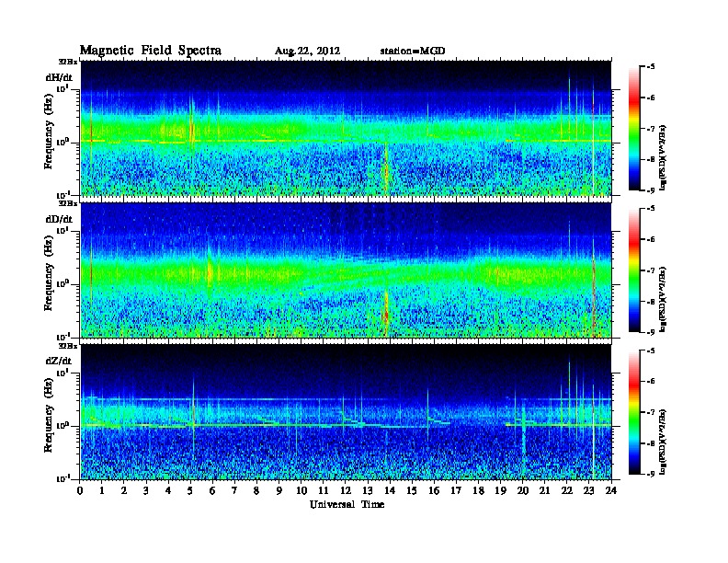Click hour "3" on the time axis
Viewport: 728px width, 563px height.
[x=146, y=490]
